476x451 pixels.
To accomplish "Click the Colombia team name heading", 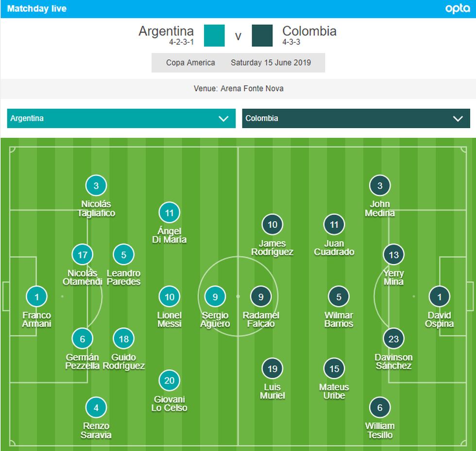I will click(309, 31).
